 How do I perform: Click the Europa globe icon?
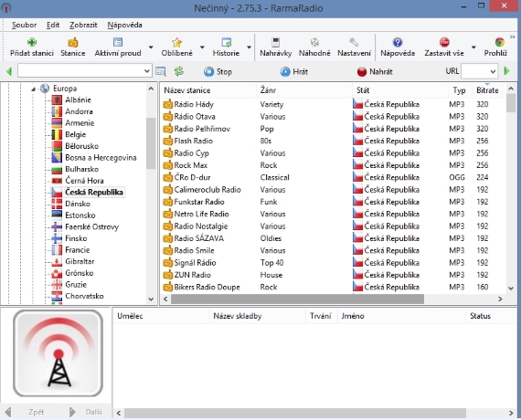point(45,89)
